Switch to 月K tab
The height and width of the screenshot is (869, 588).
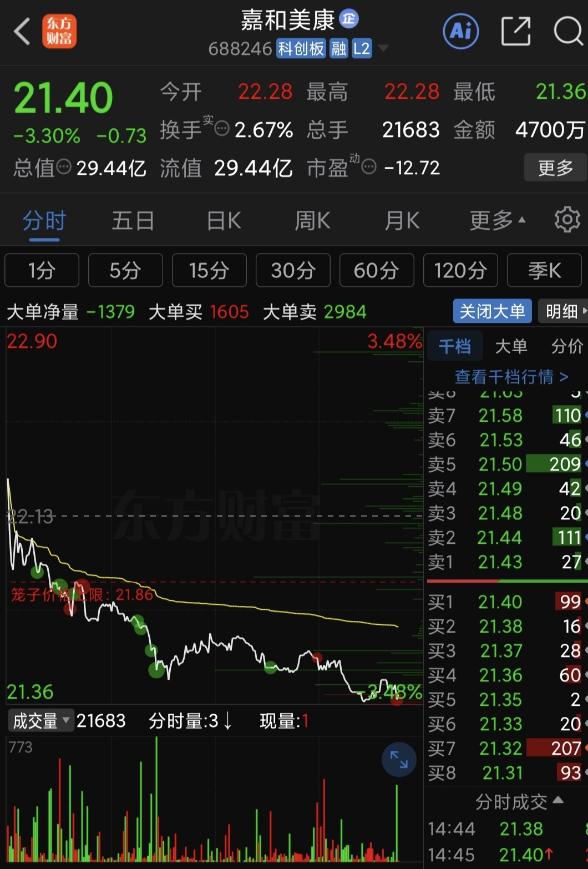[402, 221]
